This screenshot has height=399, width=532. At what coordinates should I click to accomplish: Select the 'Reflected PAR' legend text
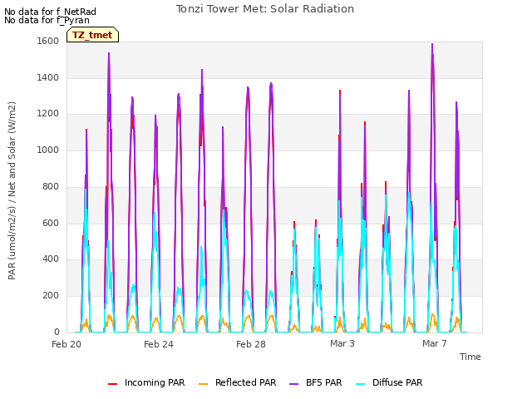pos(246,382)
